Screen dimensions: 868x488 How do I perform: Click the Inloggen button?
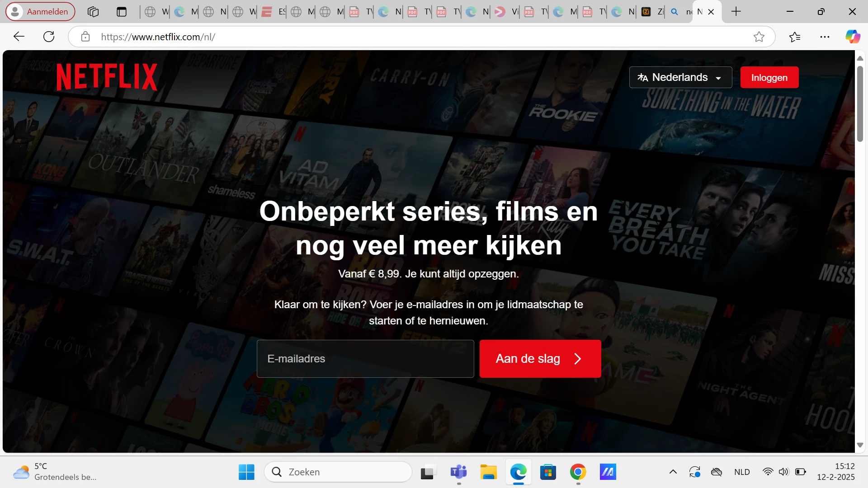point(769,77)
